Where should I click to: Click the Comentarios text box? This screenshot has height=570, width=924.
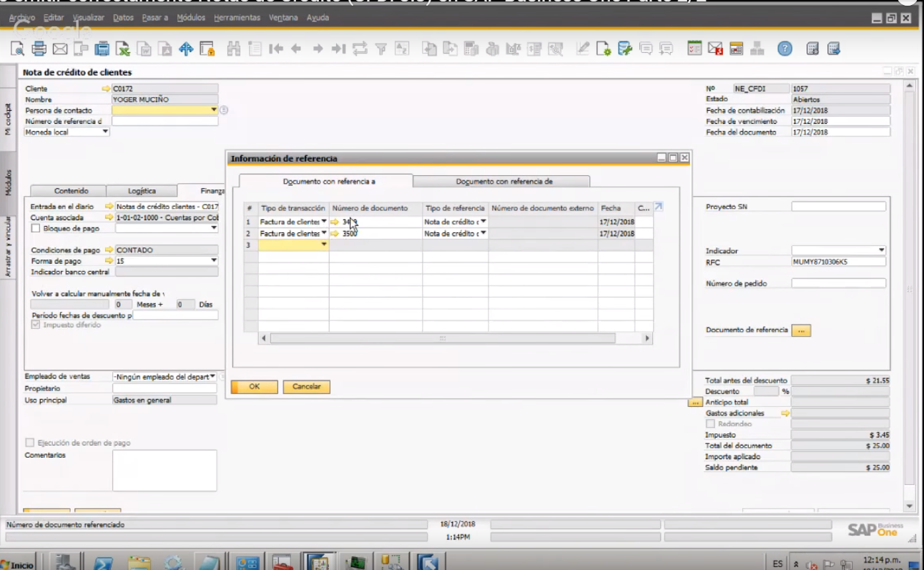pyautogui.click(x=164, y=470)
